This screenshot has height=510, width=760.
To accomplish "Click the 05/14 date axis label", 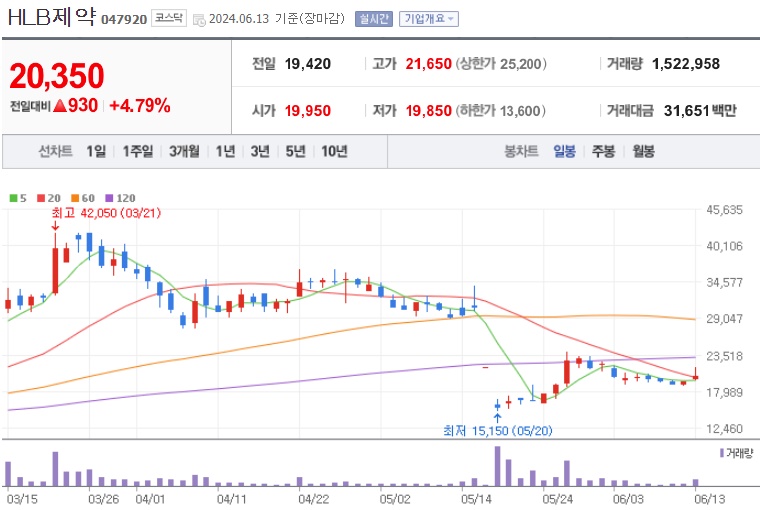I will pos(476,499).
